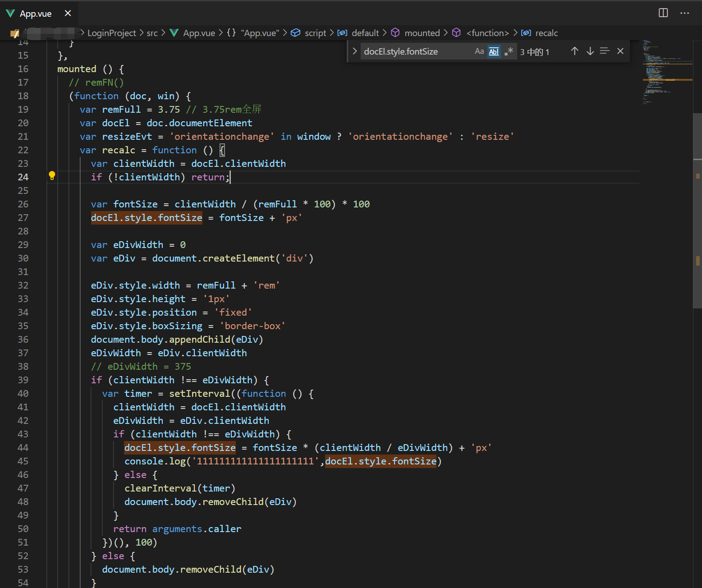Screen dimensions: 702x588
Task: Click the minimap code overview
Action: (667, 72)
